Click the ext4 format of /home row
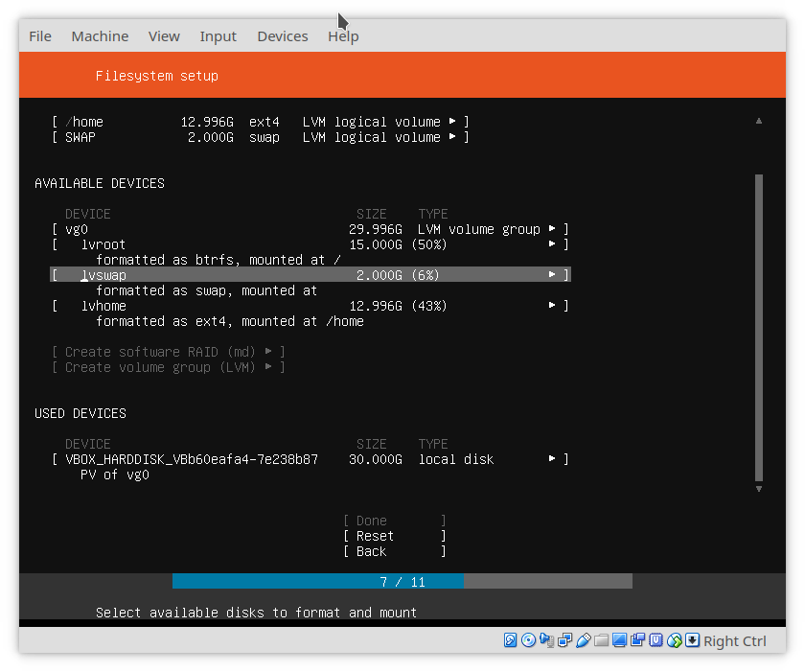The width and height of the screenshot is (805, 672). tap(264, 122)
